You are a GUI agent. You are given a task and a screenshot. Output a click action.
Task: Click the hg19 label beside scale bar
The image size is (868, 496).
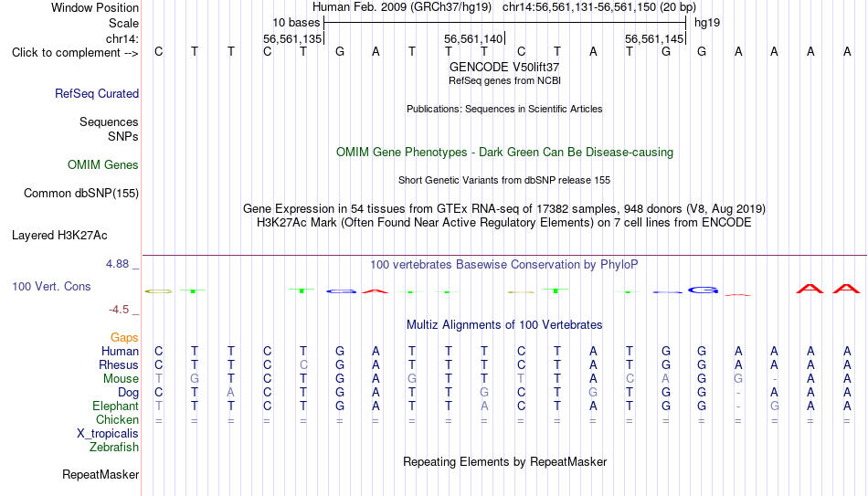[x=707, y=23]
